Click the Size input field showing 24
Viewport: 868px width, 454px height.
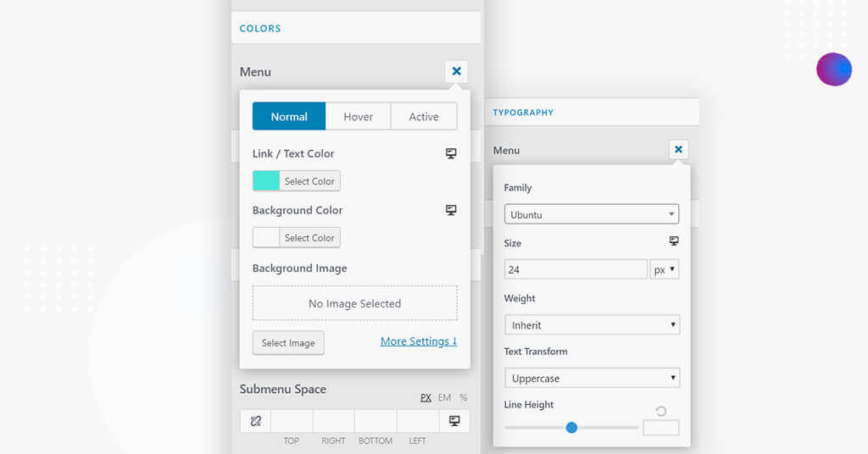point(576,269)
